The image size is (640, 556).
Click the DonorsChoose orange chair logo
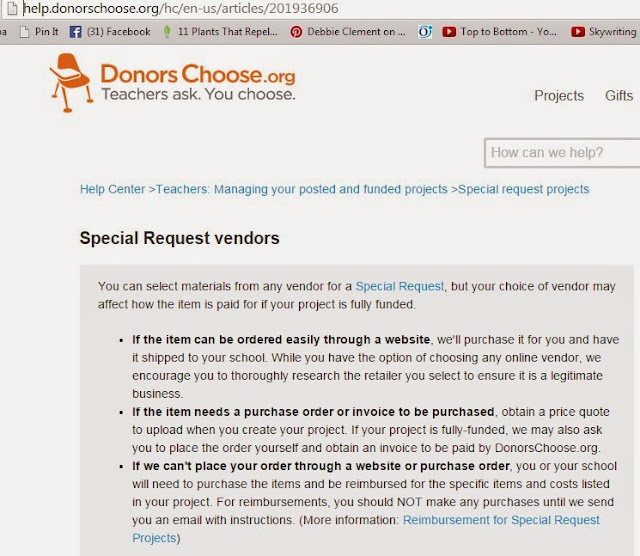tap(71, 82)
